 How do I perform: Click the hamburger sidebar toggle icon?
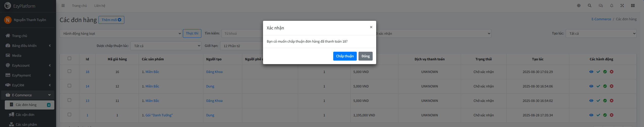pos(63,6)
